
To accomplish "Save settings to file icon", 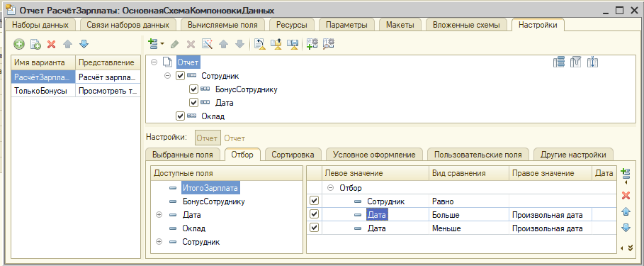I will tap(293, 44).
